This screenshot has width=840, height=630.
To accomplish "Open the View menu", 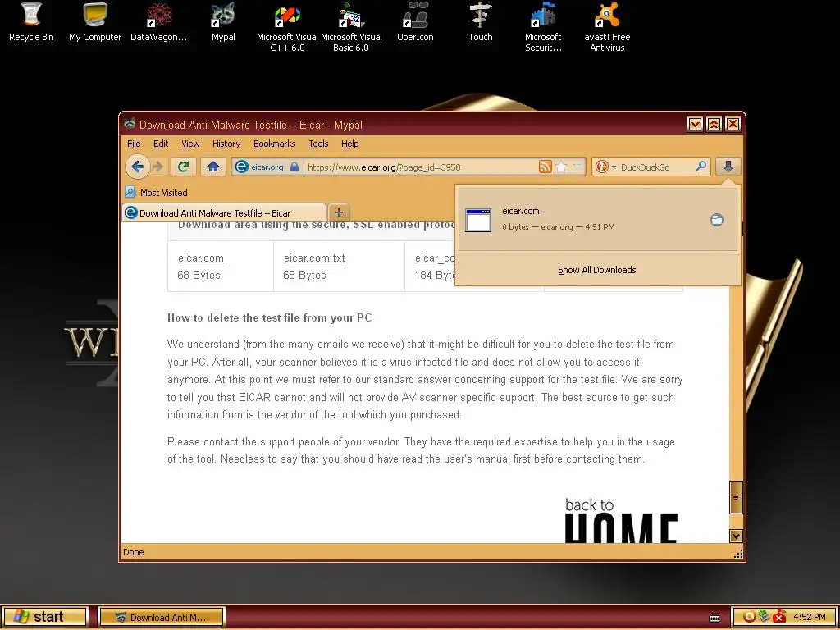I will pos(190,144).
